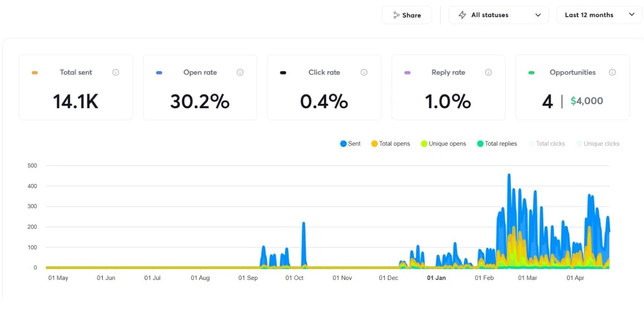Click the Click rate card title
Screen dimensions: 644x321
pyautogui.click(x=324, y=72)
